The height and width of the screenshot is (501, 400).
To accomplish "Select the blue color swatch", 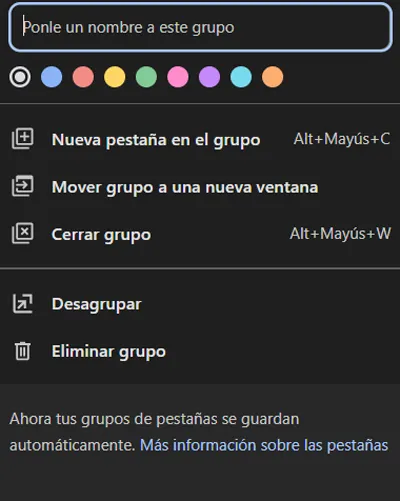I will [51, 77].
